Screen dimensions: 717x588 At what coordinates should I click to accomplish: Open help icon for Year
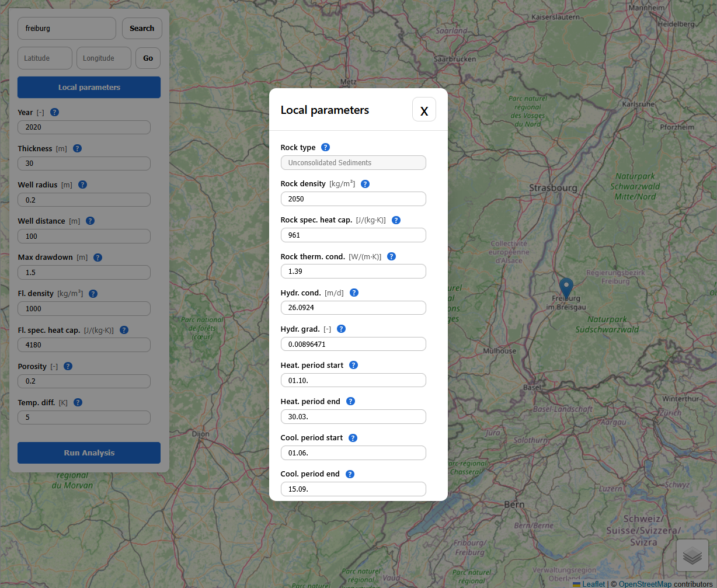[55, 112]
